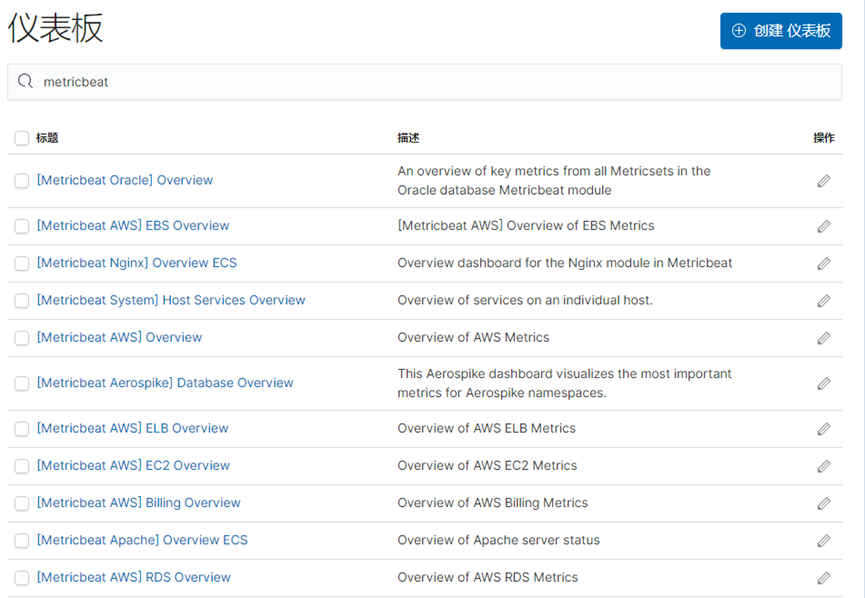Select checkbox for AWS EC2 Overview
The height and width of the screenshot is (598, 865).
[x=22, y=466]
